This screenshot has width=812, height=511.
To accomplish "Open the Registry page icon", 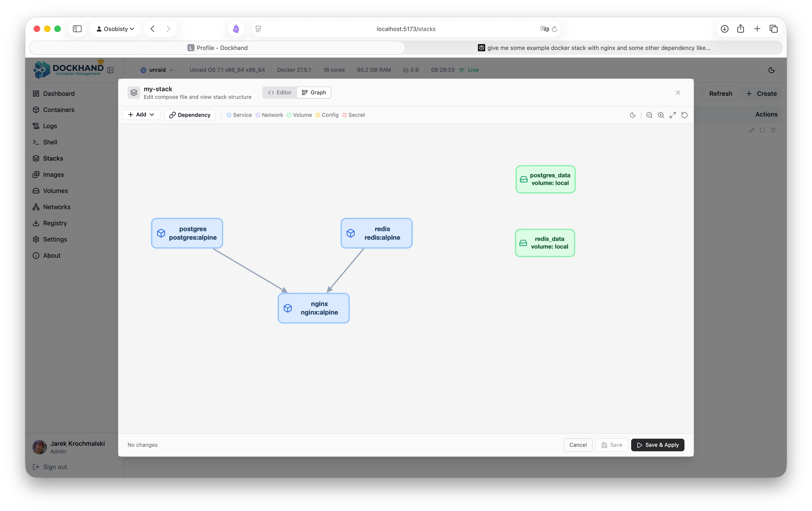I will click(x=36, y=223).
